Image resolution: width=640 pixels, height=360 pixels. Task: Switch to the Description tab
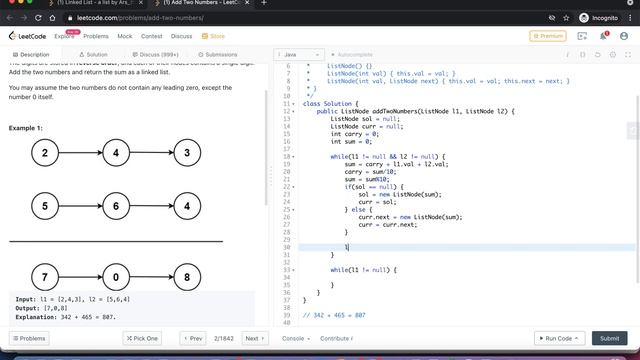coord(31,55)
